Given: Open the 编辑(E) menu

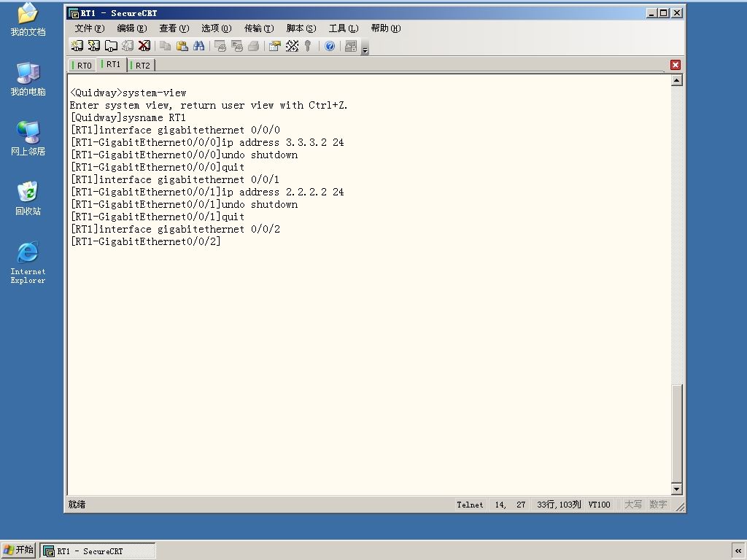Looking at the screenshot, I should click(x=132, y=28).
